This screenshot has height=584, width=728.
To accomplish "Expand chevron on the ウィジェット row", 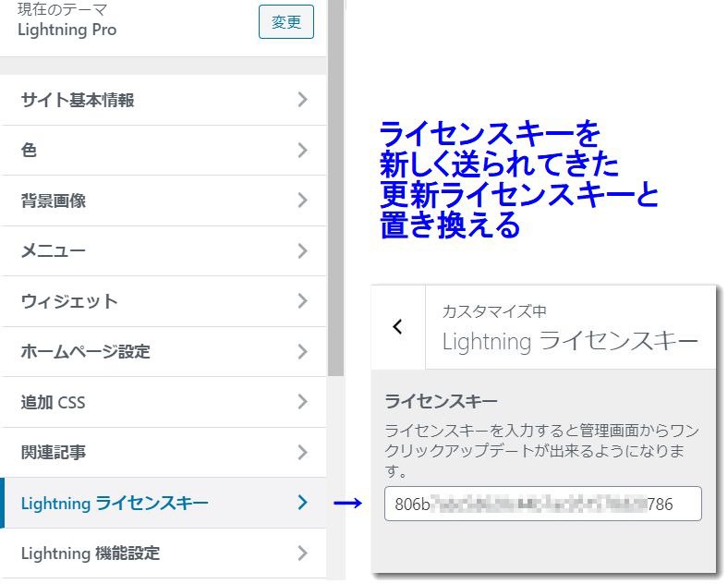I will click(302, 301).
